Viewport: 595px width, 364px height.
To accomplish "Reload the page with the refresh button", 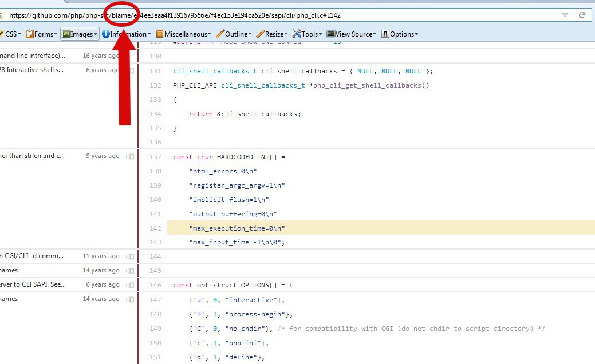I will coord(582,15).
